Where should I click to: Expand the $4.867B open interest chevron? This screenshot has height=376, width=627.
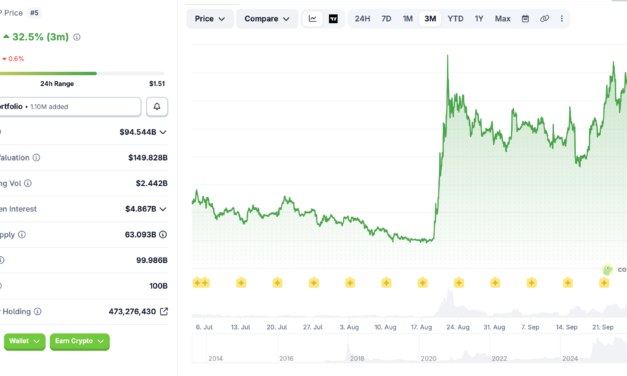(163, 209)
